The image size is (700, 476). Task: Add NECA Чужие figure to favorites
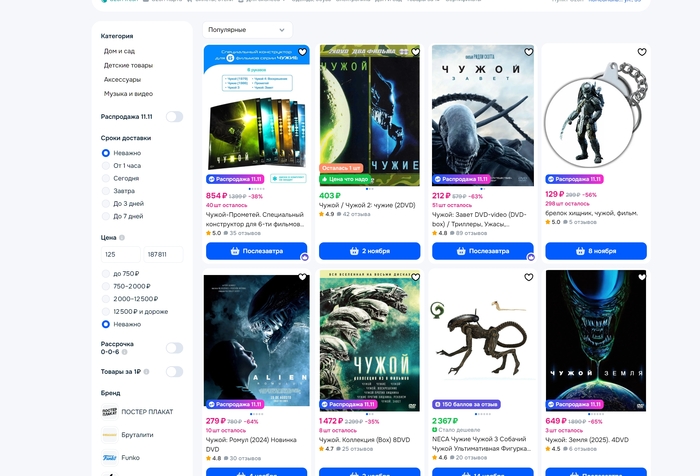[x=529, y=278]
